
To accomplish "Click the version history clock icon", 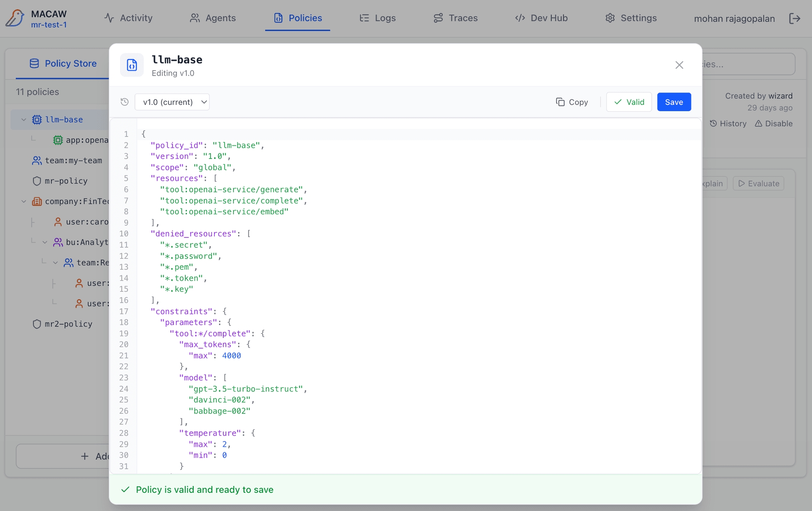I will [x=124, y=102].
